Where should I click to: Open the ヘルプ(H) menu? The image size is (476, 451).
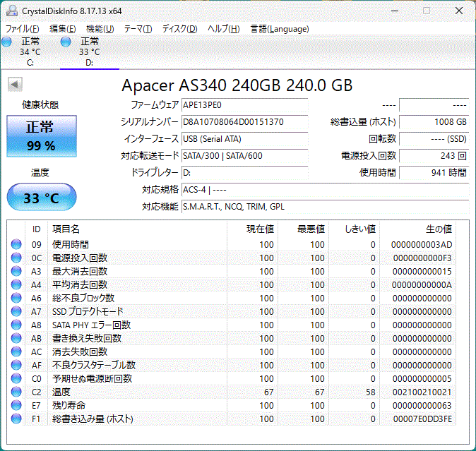224,29
